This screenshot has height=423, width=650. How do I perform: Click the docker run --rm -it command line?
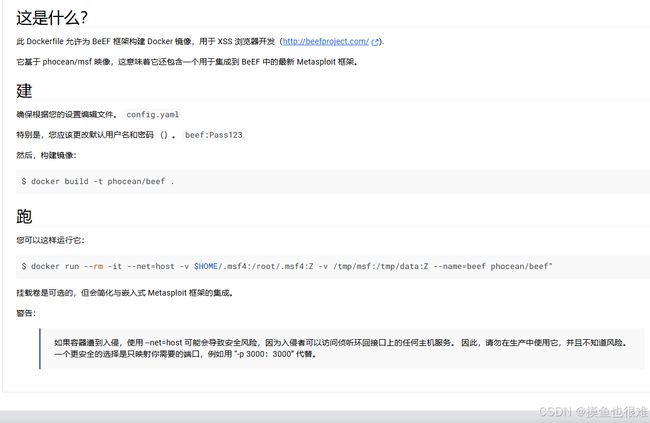(287, 266)
